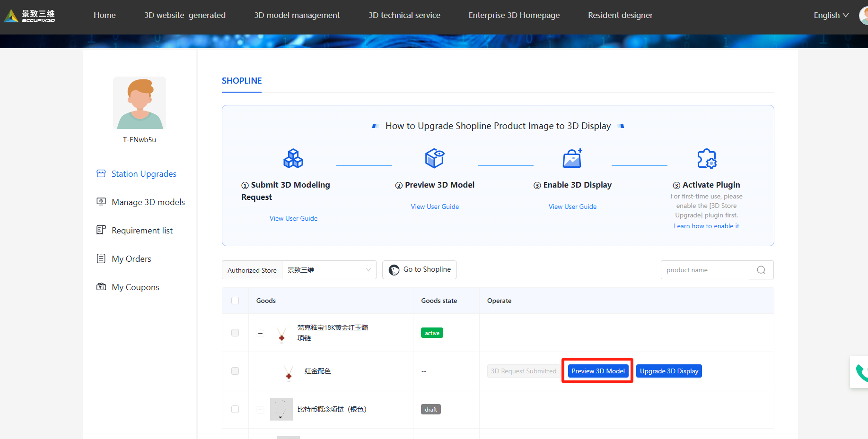This screenshot has height=439, width=868.
Task: Click the search magnifier icon
Action: (761, 270)
